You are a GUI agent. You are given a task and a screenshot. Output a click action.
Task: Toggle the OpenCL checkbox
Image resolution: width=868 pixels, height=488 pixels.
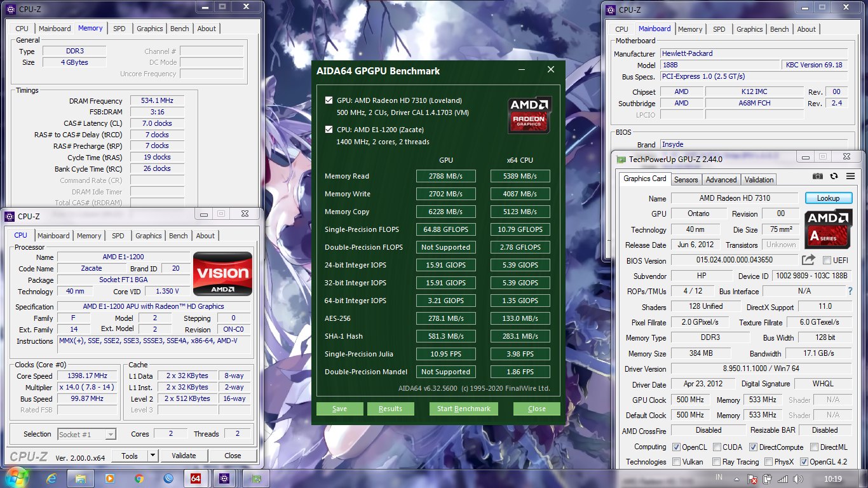tap(676, 447)
